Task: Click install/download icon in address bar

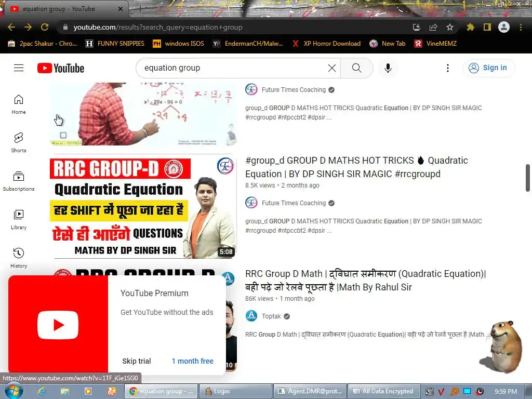Action: (x=417, y=27)
